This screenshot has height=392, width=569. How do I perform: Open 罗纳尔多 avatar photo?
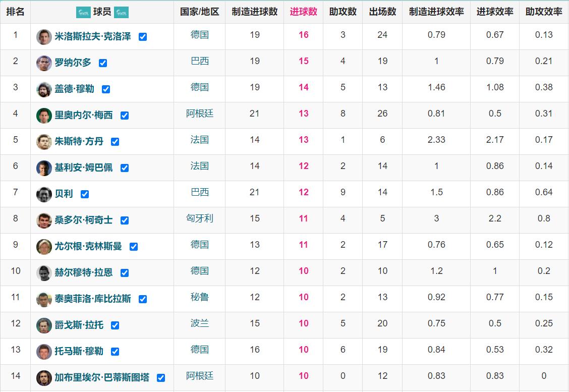(x=44, y=63)
